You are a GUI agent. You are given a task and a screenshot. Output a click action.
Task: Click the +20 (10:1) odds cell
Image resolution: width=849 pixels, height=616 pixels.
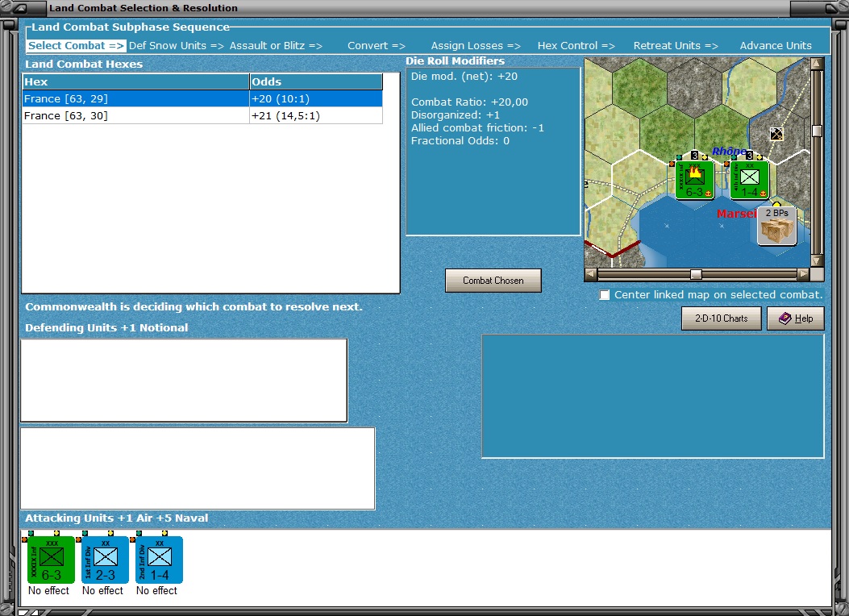[x=316, y=98]
